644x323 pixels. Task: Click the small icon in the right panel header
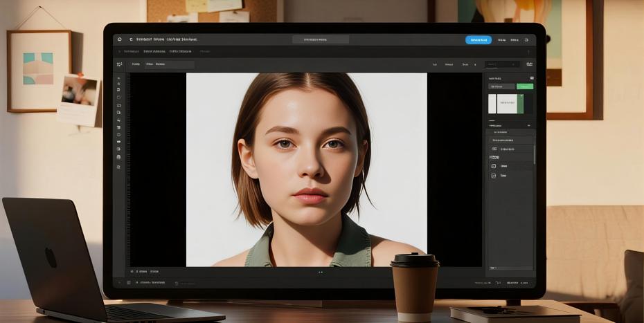coord(532,78)
